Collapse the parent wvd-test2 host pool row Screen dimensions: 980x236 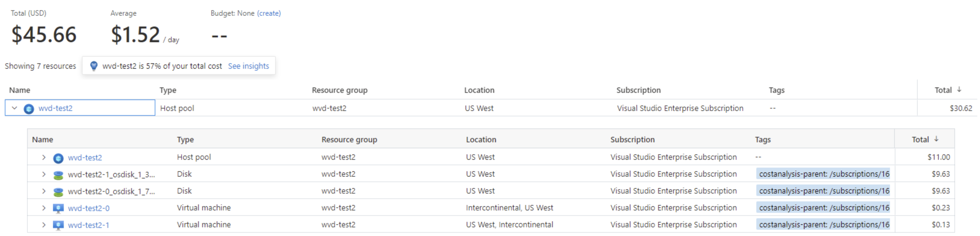(14, 108)
